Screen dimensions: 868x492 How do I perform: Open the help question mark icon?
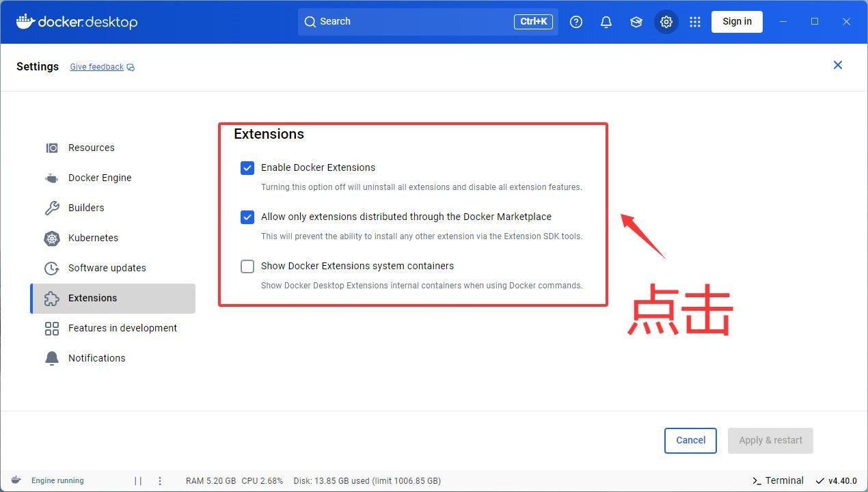click(576, 22)
